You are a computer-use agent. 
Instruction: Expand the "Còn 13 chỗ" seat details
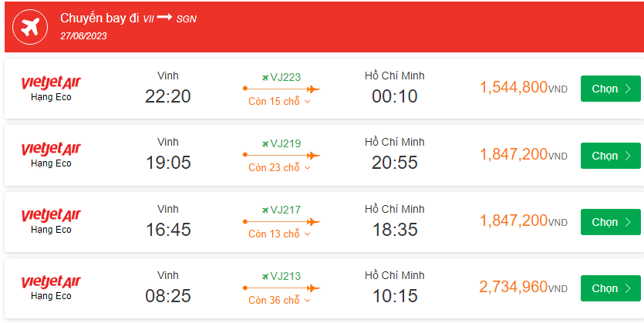[279, 234]
